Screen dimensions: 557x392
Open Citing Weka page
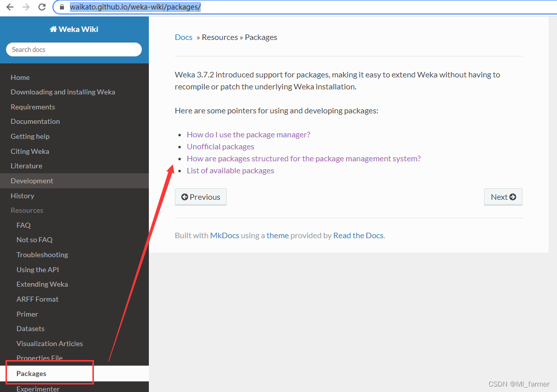(x=30, y=151)
